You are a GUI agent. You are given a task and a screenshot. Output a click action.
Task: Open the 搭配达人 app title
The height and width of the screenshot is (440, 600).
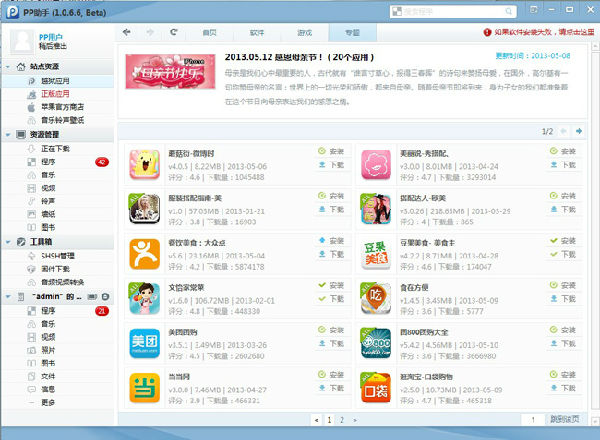423,198
